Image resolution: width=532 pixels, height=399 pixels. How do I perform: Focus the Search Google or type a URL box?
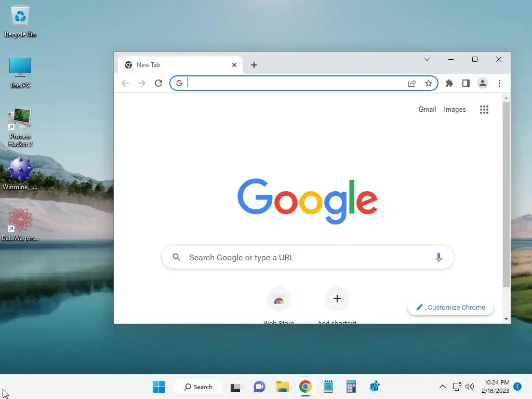click(x=308, y=257)
